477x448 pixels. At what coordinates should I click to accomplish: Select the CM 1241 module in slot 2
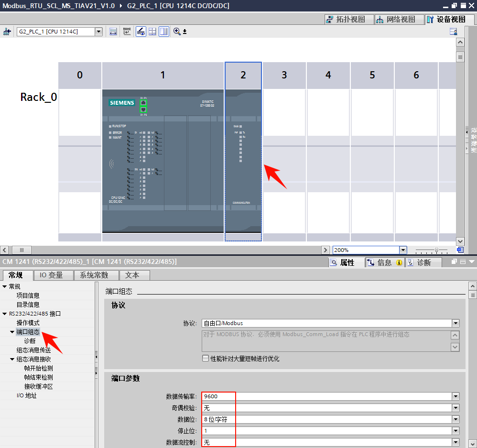click(x=243, y=161)
